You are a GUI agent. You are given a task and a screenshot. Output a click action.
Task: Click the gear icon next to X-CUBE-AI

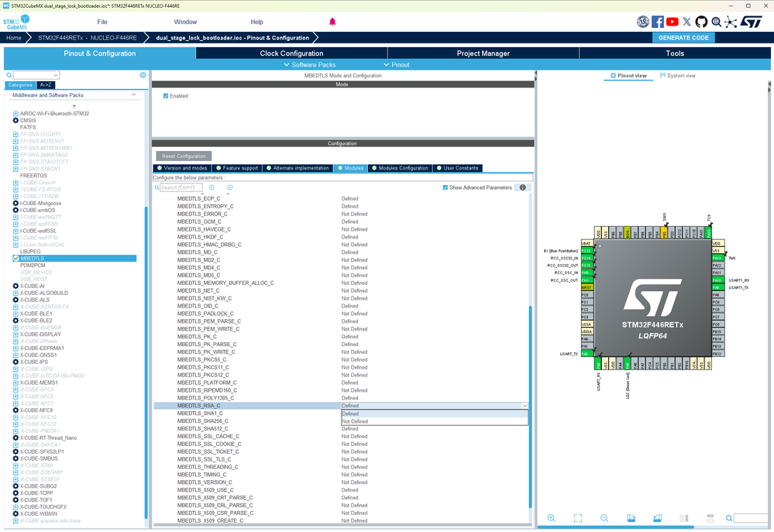point(15,287)
